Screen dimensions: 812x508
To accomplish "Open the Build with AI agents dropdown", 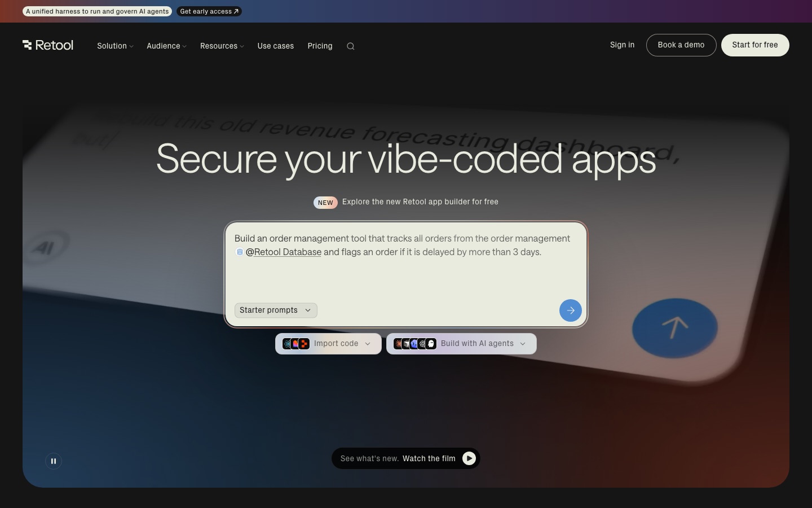I will (x=461, y=344).
